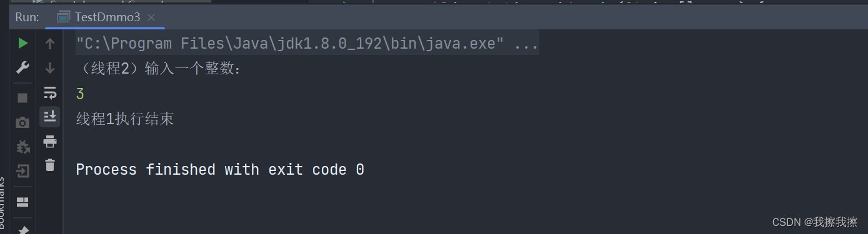Viewport: 868px width, 234px height.
Task: Print console output with printer icon
Action: click(50, 142)
